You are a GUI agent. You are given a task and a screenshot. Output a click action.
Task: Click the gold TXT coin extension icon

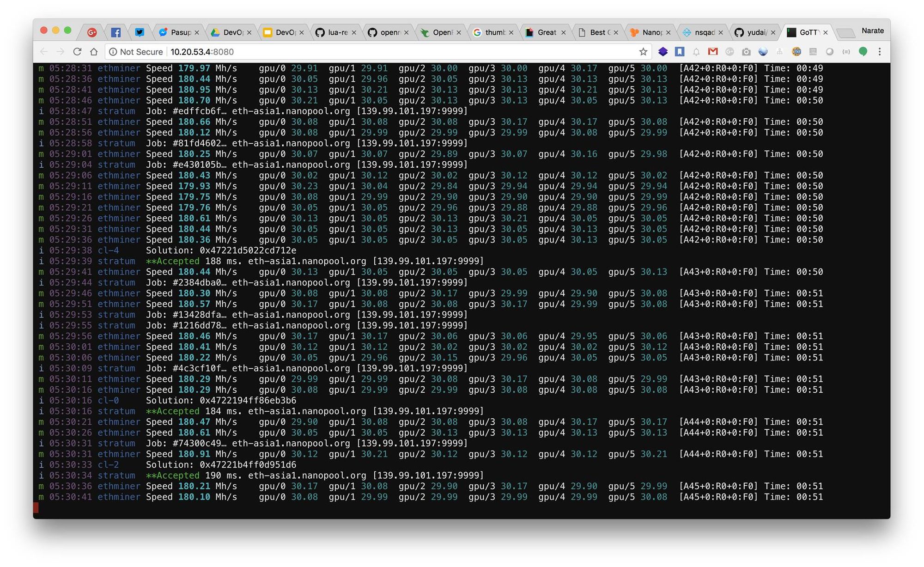tap(797, 52)
